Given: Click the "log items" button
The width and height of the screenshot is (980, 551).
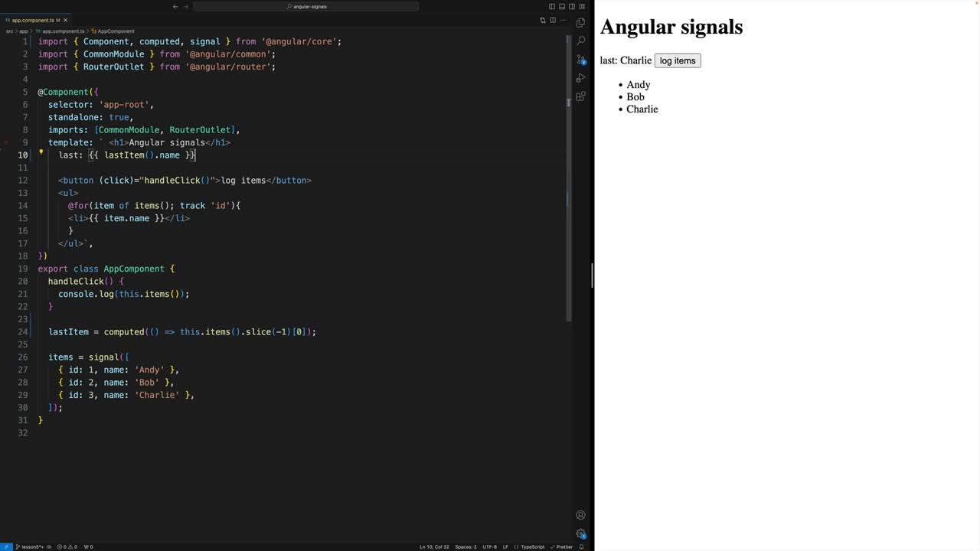Looking at the screenshot, I should 678,60.
